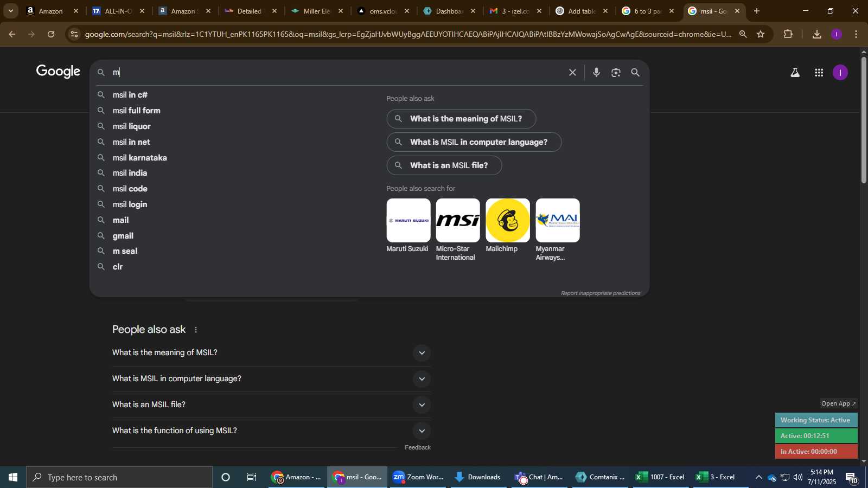
Task: Submit search with the magnifier button
Action: click(x=635, y=73)
